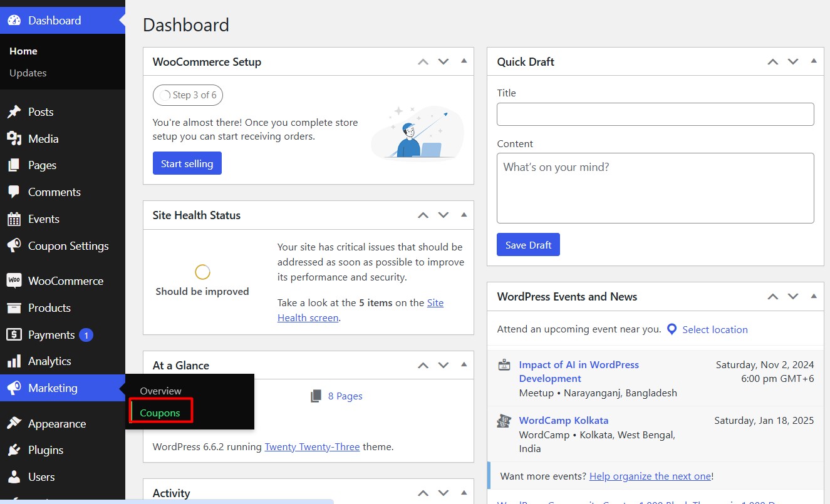The height and width of the screenshot is (504, 830).
Task: Click the Save Draft button
Action: pos(528,245)
